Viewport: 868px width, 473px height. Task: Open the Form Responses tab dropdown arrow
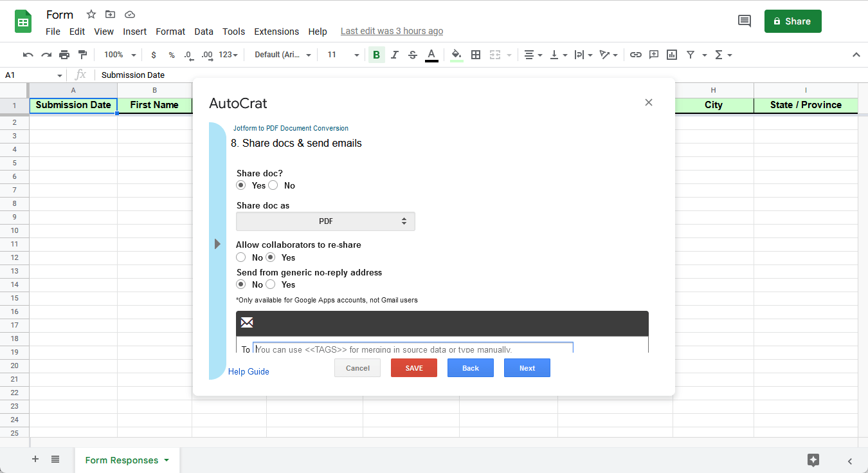167,460
